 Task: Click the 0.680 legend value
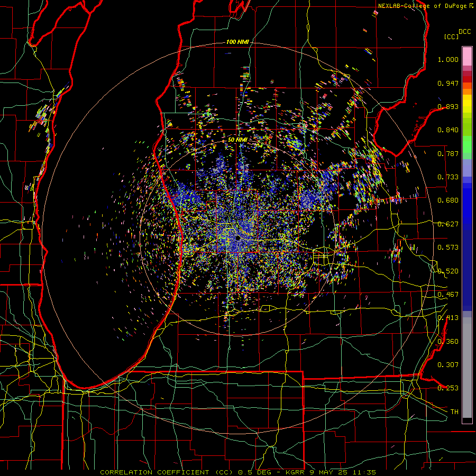(x=448, y=200)
